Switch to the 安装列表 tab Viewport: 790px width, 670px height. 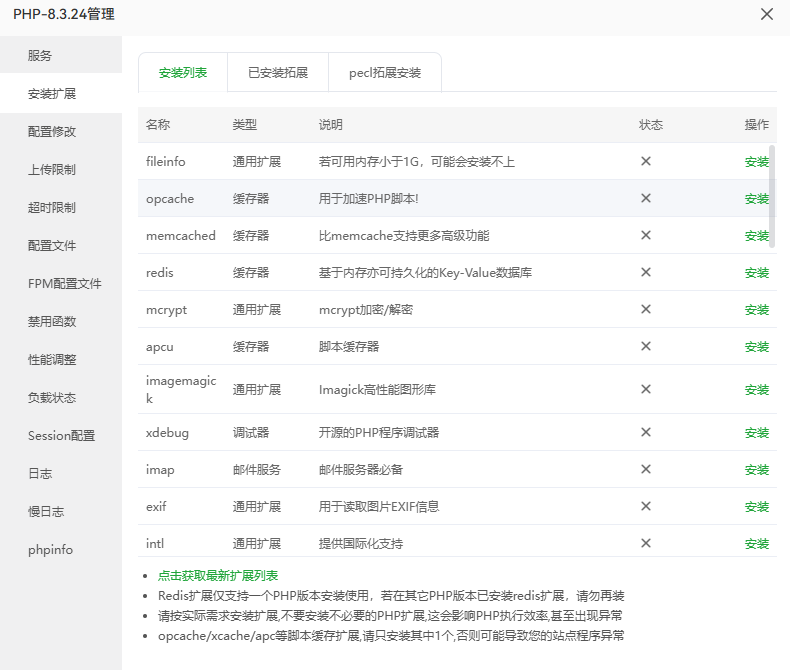(183, 73)
